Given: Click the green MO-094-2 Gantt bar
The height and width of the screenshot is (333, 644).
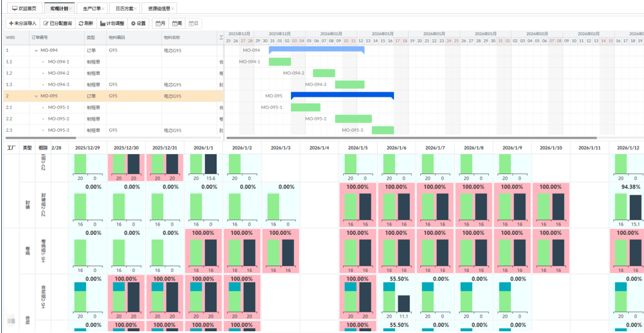Looking at the screenshot, I should coord(324,73).
